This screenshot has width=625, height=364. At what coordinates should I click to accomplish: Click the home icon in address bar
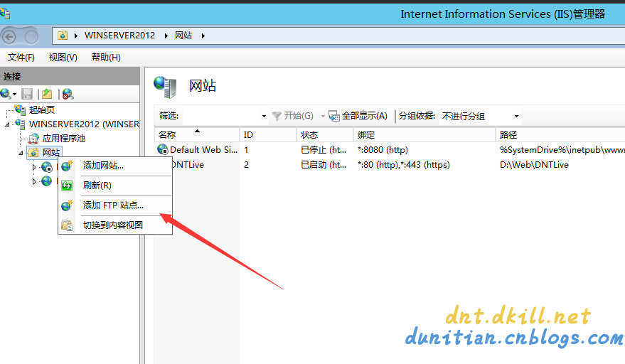coord(63,36)
